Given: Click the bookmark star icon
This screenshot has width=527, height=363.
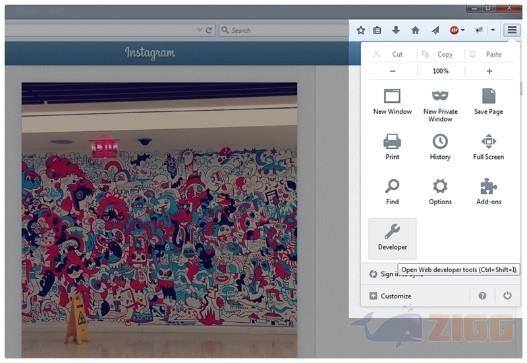Looking at the screenshot, I should (x=361, y=30).
